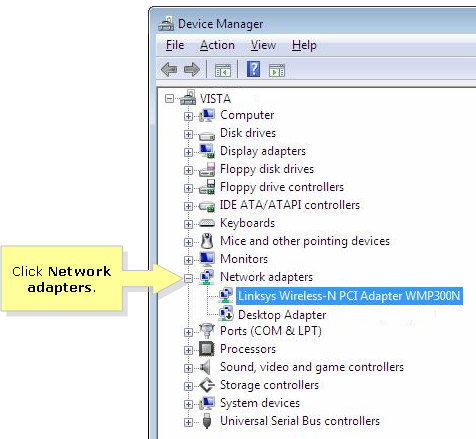
Task: Open the View menu
Action: [x=263, y=45]
